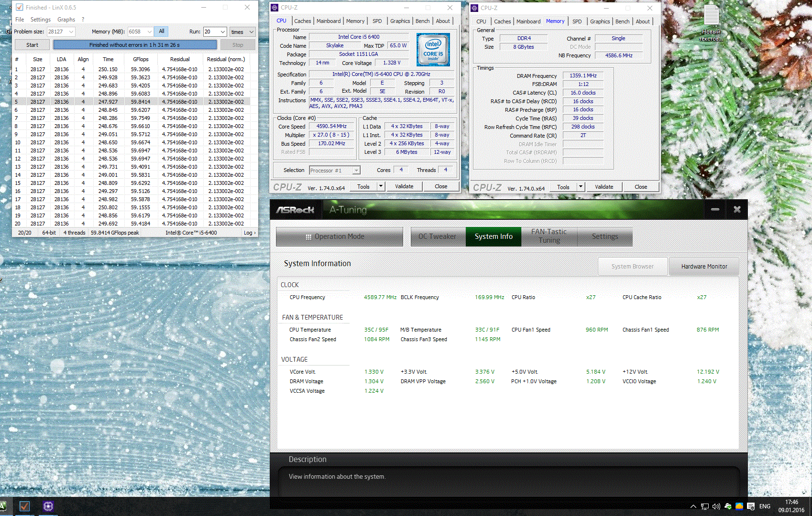Open the Graphs menu in LinX
Viewport: 812px width, 516px height.
[x=66, y=20]
